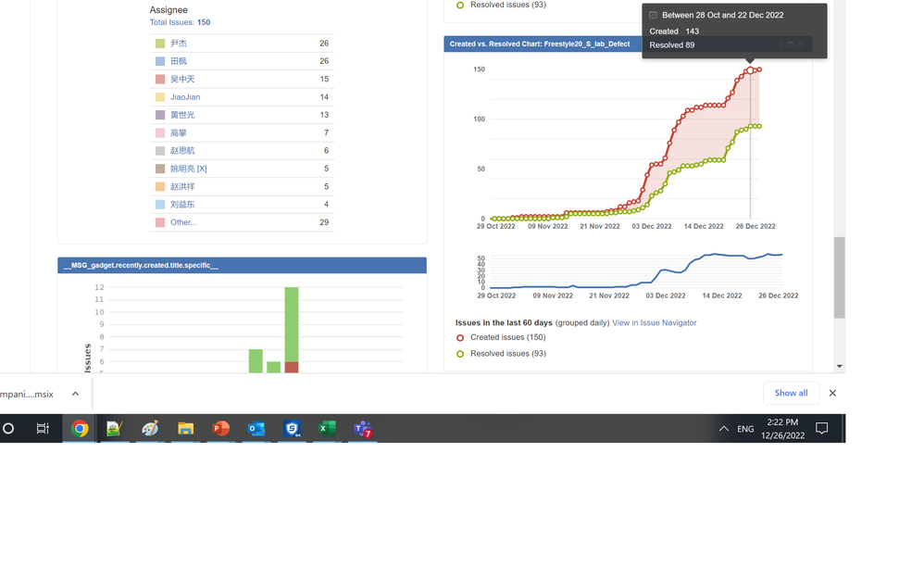Image resolution: width=924 pixels, height=578 pixels.
Task: Click the tallest green bar in recently created chart
Action: click(x=291, y=324)
